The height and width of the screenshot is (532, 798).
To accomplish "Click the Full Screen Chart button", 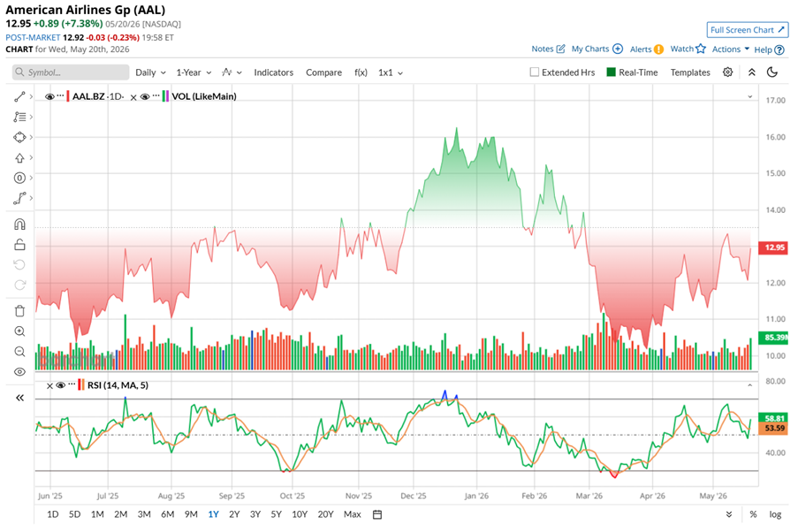I will pyautogui.click(x=747, y=30).
